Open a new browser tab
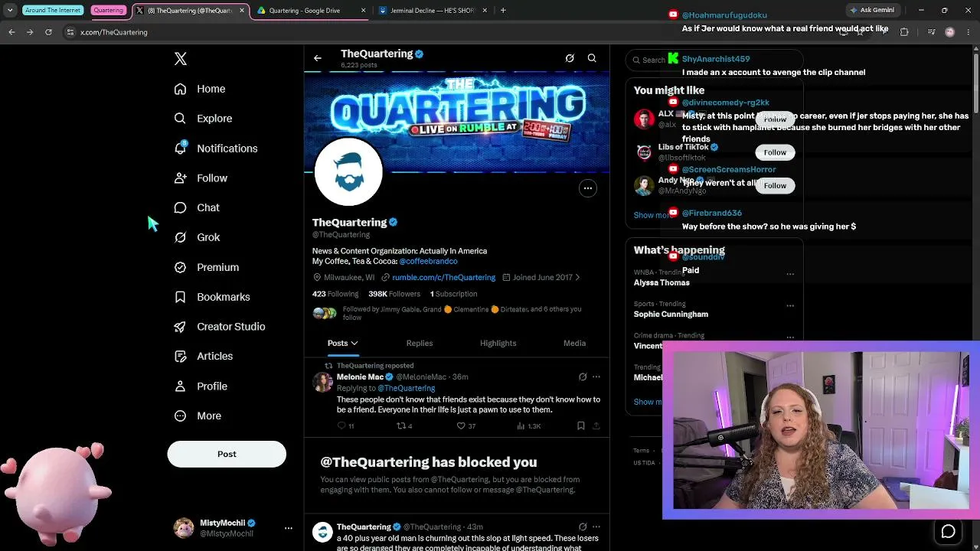This screenshot has width=980, height=551. click(503, 11)
